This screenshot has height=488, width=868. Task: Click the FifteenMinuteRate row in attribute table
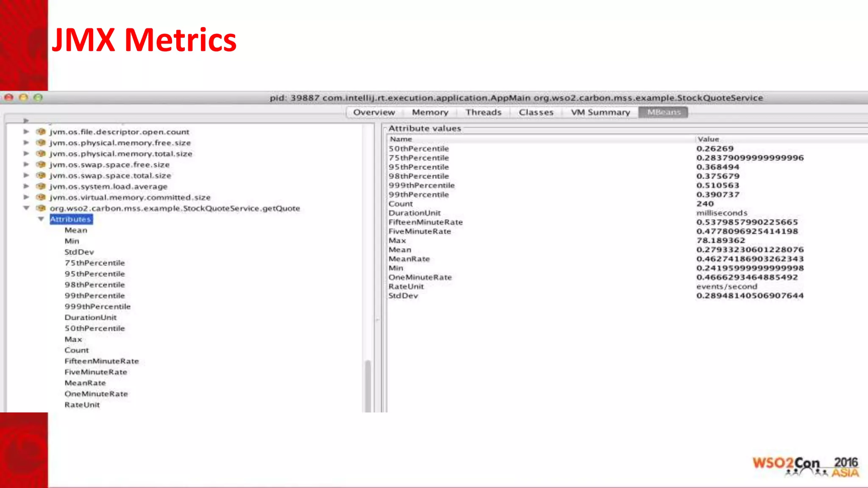tap(627, 222)
